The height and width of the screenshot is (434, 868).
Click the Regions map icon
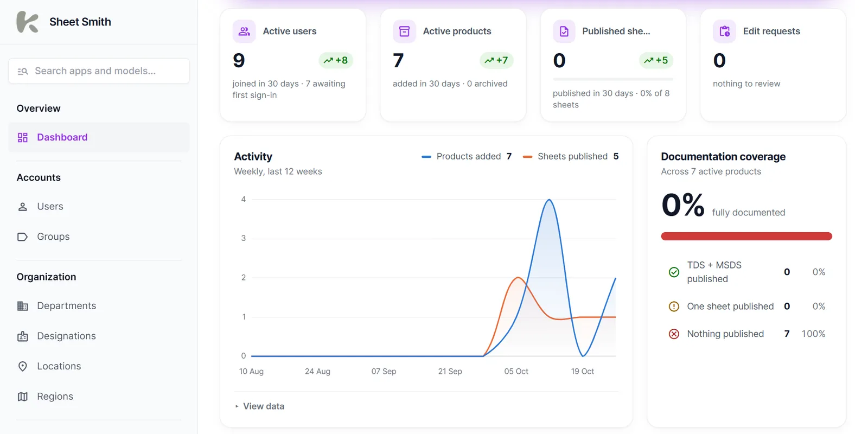pyautogui.click(x=23, y=397)
